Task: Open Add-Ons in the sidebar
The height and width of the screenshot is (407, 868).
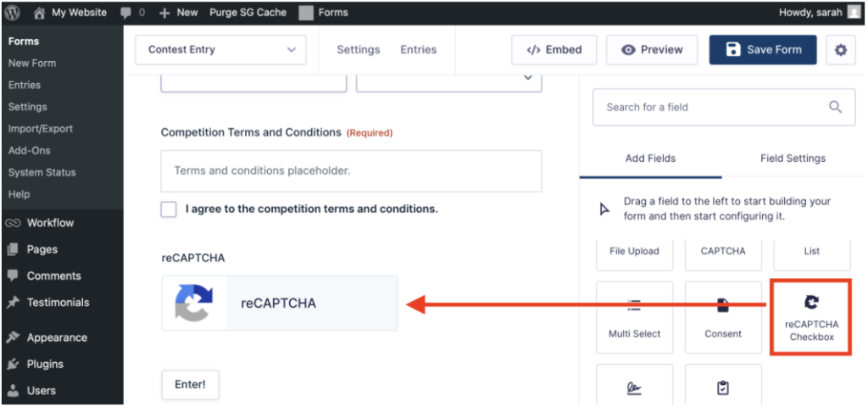Action: [x=30, y=151]
